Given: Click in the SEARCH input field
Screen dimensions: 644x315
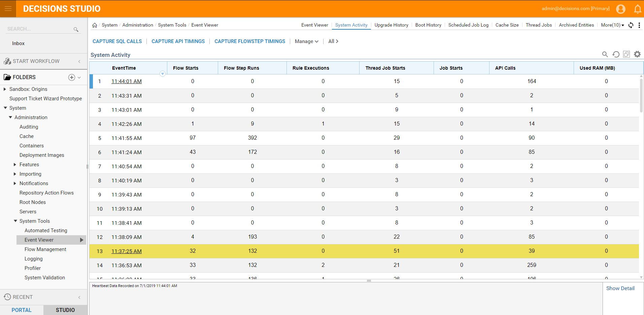Looking at the screenshot, I should coord(40,29).
